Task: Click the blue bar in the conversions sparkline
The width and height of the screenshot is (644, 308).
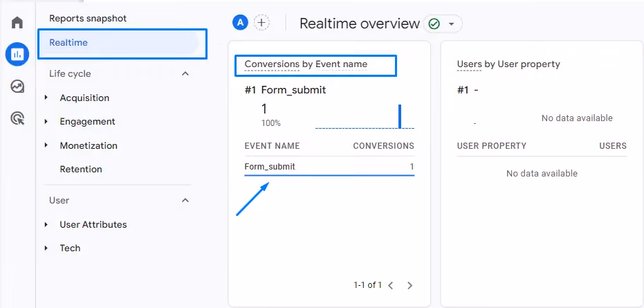Action: pos(400,116)
